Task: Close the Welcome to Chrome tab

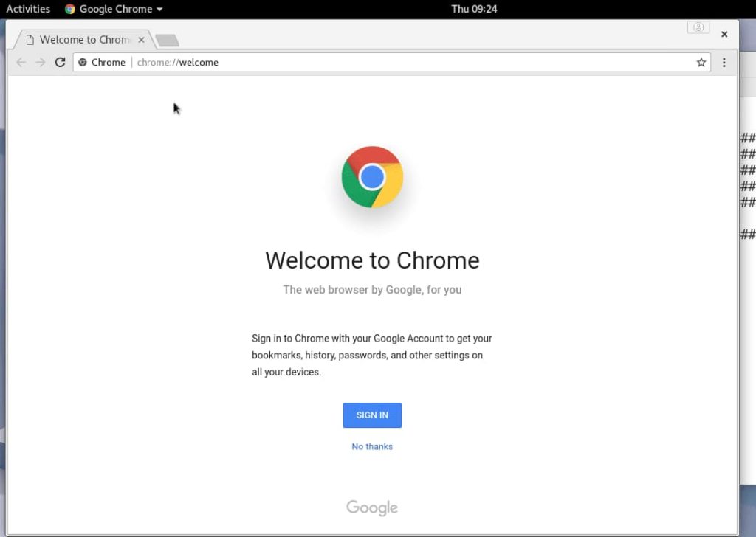Action: coord(141,40)
